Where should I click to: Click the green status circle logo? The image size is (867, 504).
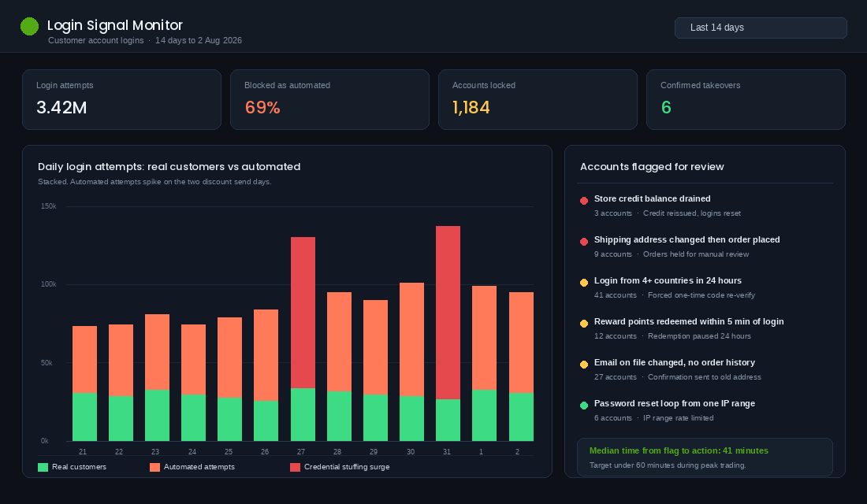click(x=29, y=26)
